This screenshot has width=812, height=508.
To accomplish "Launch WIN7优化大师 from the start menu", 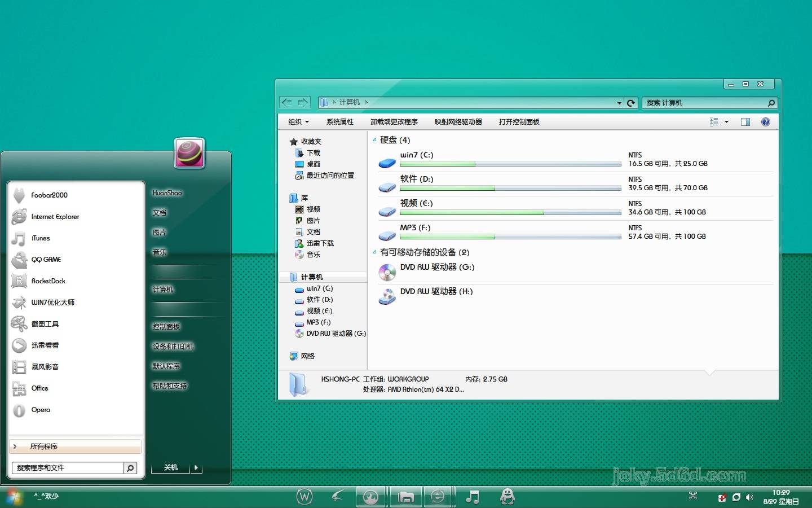I will pyautogui.click(x=76, y=303).
